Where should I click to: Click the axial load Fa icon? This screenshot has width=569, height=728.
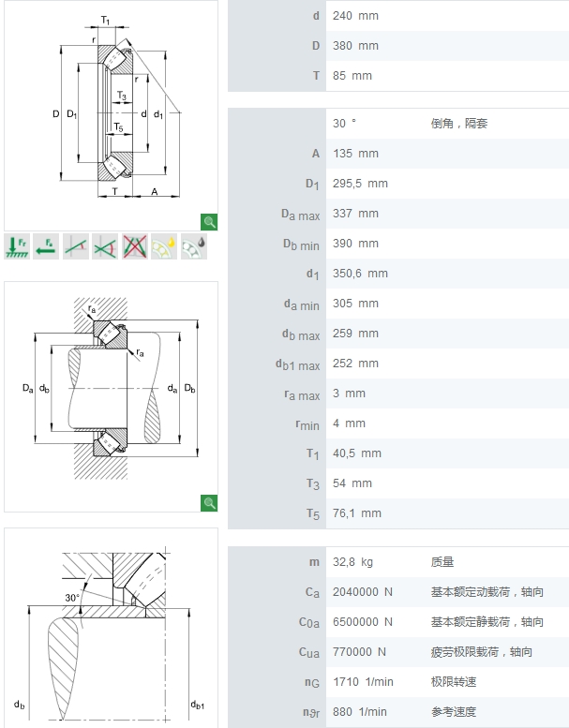click(46, 246)
